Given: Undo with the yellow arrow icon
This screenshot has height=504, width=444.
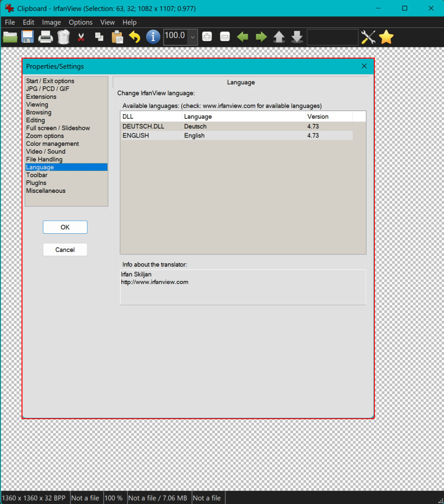Looking at the screenshot, I should click(135, 37).
